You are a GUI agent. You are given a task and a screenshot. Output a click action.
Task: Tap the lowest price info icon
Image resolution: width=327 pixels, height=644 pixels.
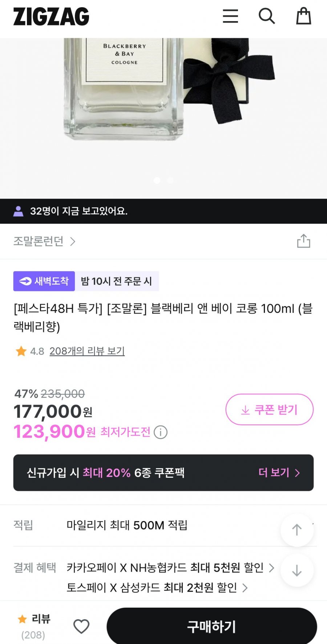pos(161,432)
